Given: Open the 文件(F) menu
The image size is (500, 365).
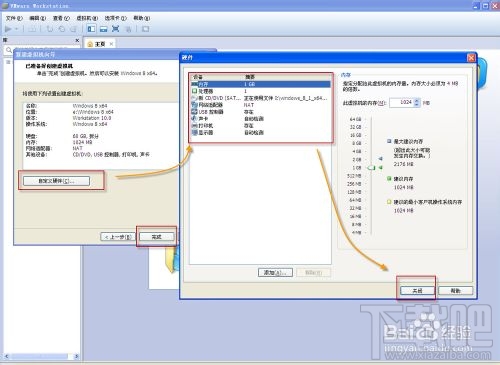Looking at the screenshot, I should coord(14,18).
